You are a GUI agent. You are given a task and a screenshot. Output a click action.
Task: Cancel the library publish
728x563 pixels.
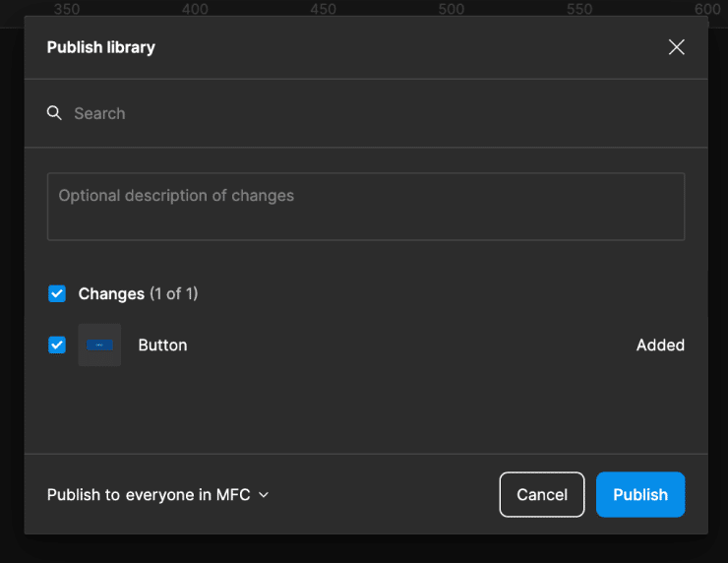[x=542, y=495]
